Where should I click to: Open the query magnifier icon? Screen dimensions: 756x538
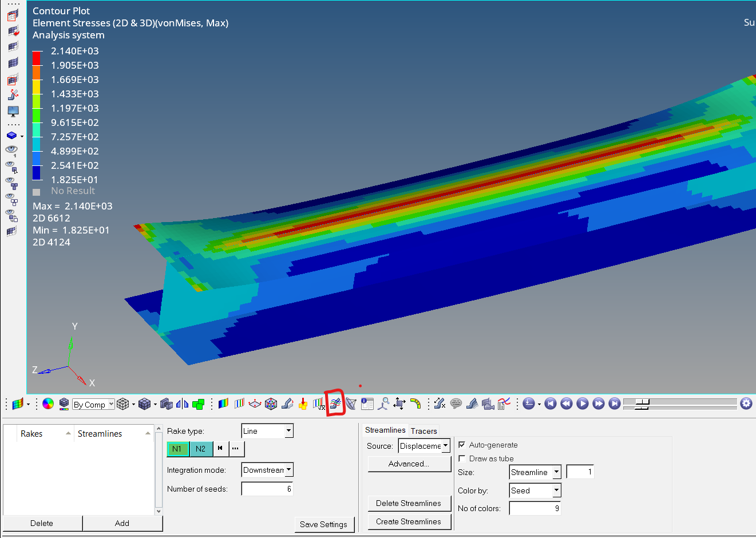[x=383, y=403]
